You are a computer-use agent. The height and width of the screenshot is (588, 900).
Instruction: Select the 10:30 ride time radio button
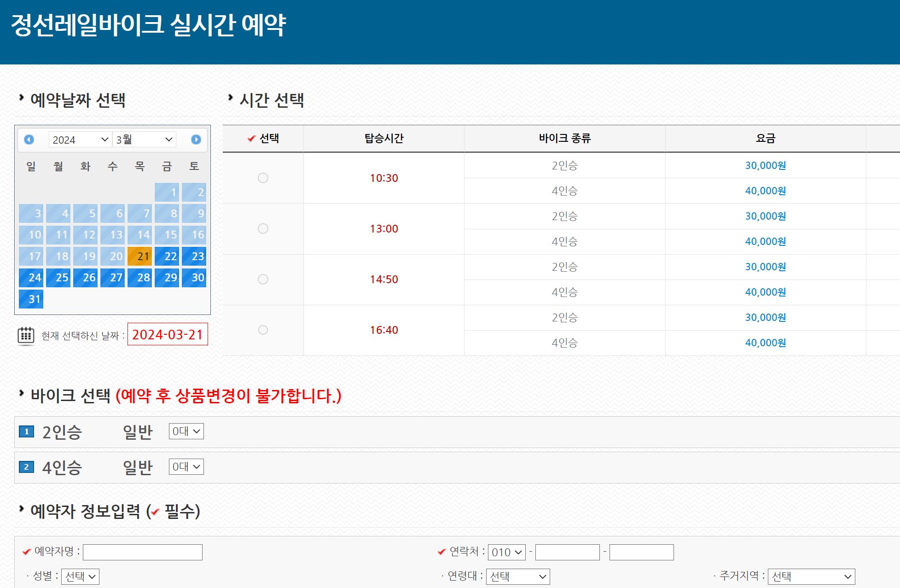coord(263,178)
